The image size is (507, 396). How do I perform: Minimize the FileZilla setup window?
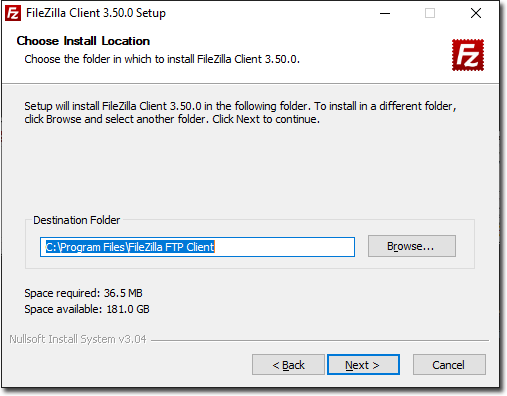[x=385, y=13]
